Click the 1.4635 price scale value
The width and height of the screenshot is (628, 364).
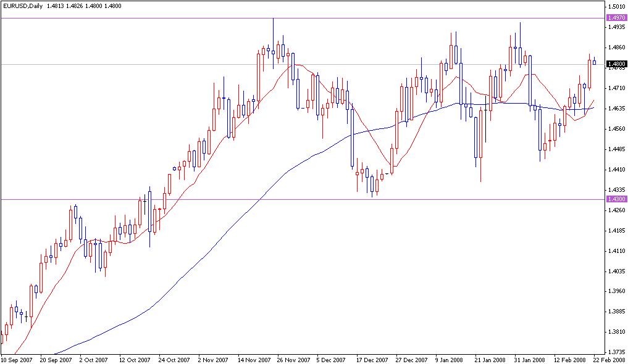[x=617, y=109]
